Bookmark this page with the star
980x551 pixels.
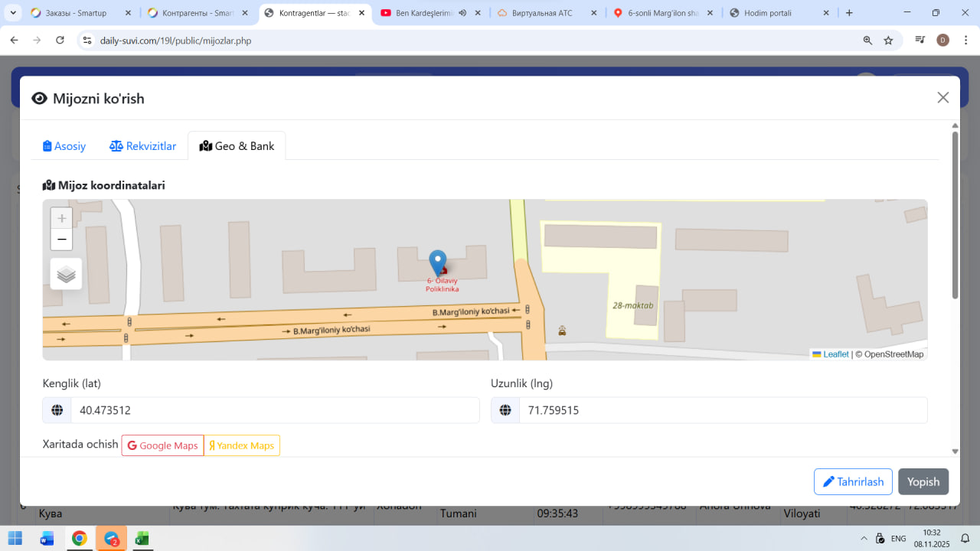click(x=888, y=41)
